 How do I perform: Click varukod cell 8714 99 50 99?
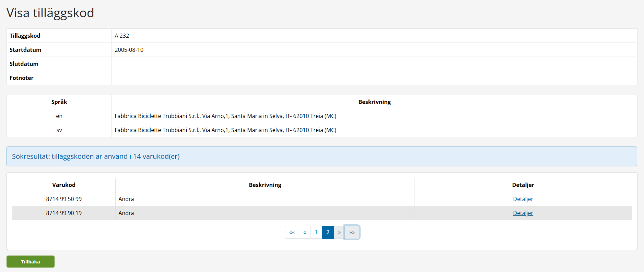64,199
